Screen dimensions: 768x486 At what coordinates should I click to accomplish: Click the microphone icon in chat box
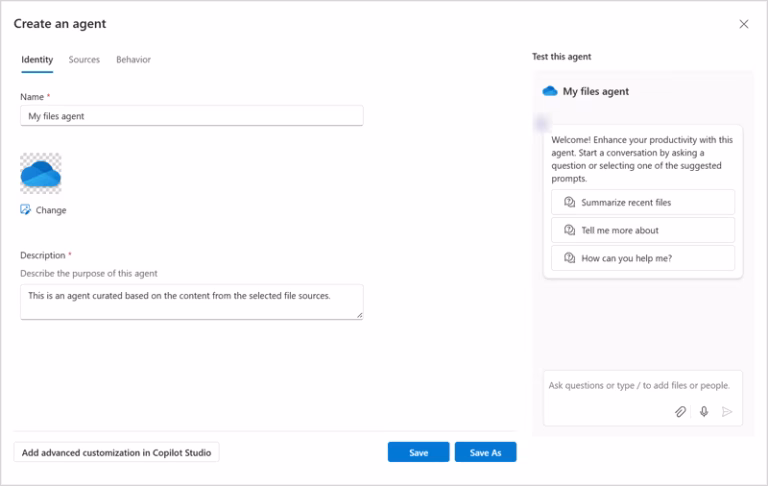click(704, 412)
